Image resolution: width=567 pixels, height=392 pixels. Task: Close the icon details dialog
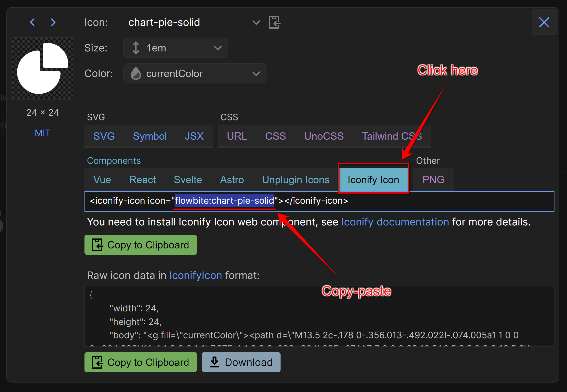(544, 22)
